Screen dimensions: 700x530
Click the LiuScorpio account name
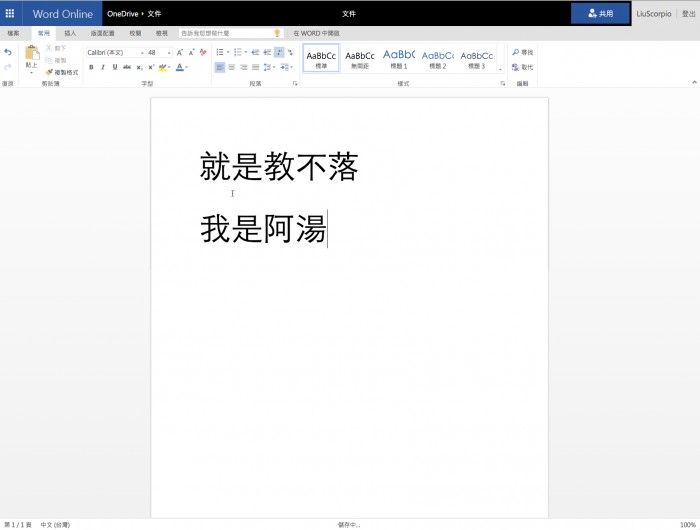(654, 14)
